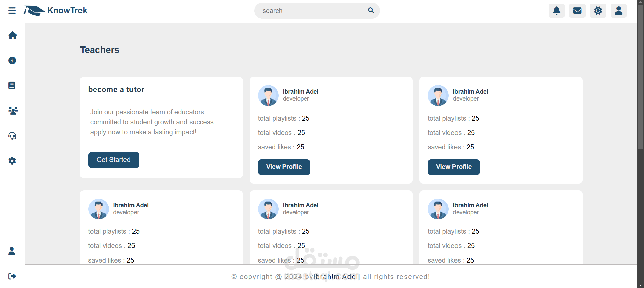Toggle the light/dark theme sun icon
Viewport: 644px width, 288px height.
[598, 11]
